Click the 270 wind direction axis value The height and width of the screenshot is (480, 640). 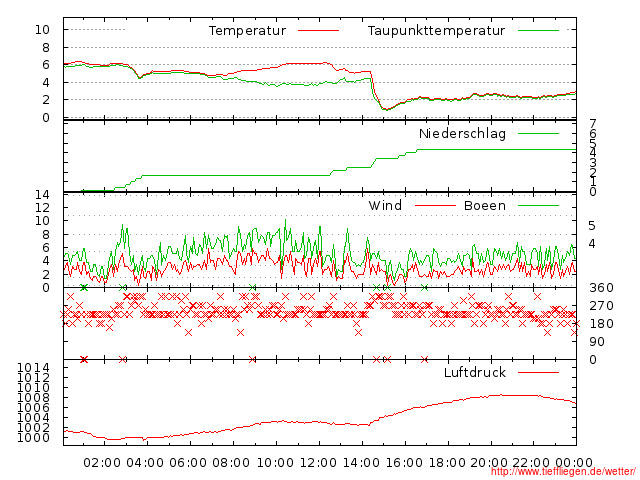[601, 306]
